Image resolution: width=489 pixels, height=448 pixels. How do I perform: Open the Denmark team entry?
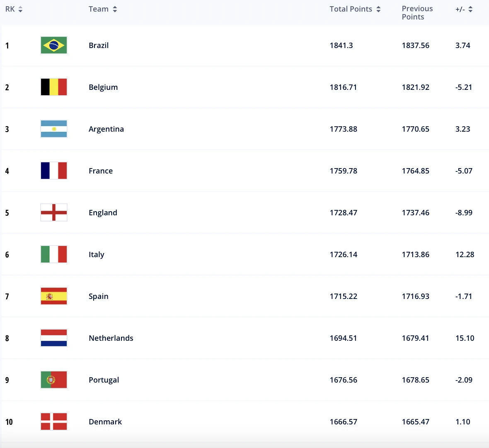click(x=105, y=422)
